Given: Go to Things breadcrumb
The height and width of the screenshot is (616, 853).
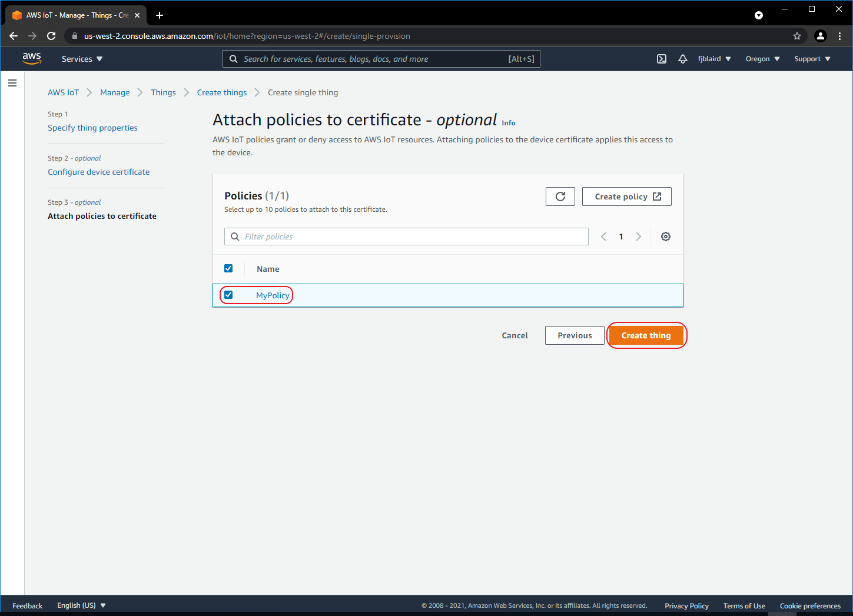Looking at the screenshot, I should pyautogui.click(x=163, y=92).
